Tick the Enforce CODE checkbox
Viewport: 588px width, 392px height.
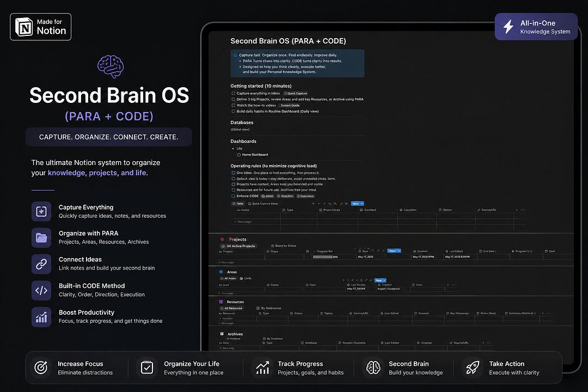coord(233,196)
